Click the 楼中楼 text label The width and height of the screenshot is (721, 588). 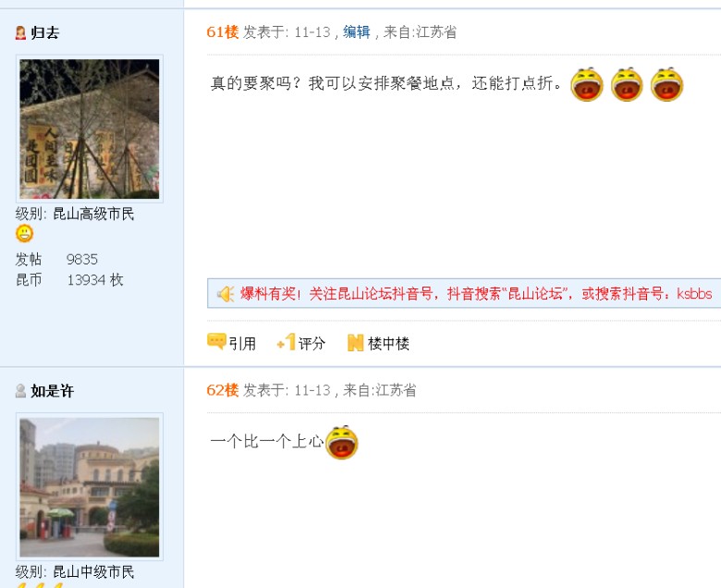(x=388, y=343)
